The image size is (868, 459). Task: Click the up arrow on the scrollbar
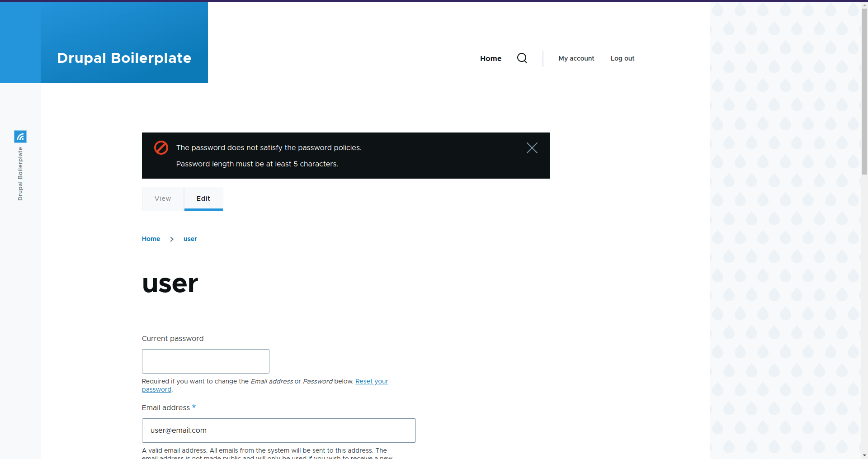[864, 5]
